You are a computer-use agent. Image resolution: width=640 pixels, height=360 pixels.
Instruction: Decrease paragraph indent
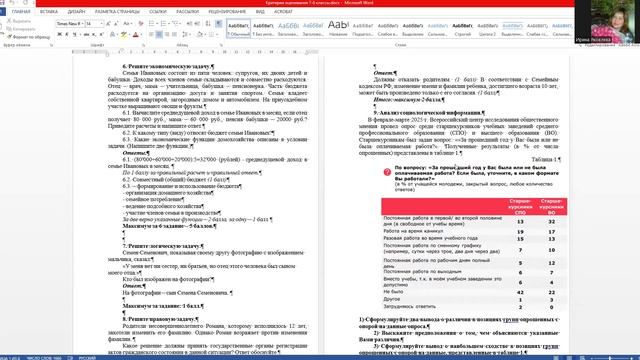(189, 24)
